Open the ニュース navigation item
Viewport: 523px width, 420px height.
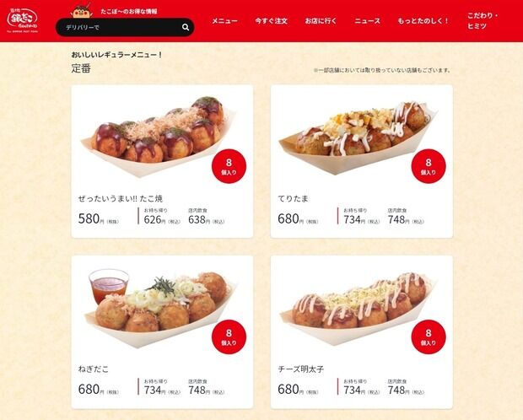pos(367,21)
